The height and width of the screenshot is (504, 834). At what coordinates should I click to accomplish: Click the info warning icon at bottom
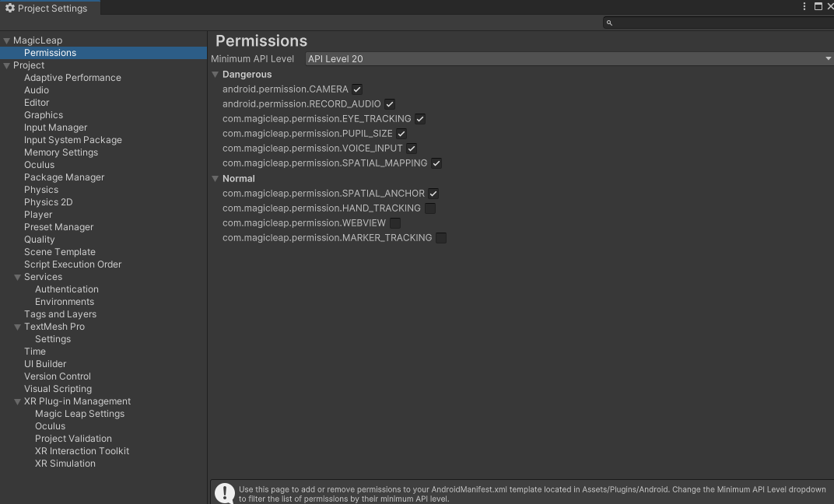click(225, 493)
